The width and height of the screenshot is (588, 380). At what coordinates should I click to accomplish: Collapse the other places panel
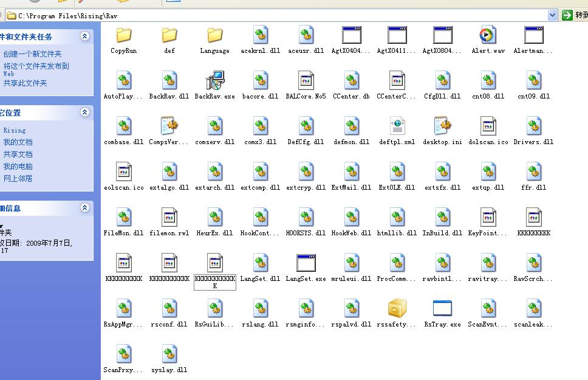tap(85, 112)
